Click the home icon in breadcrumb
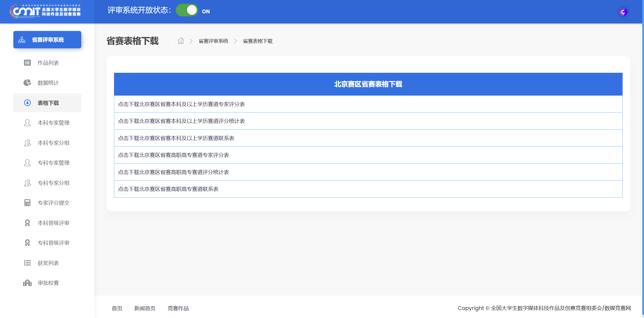 click(180, 41)
